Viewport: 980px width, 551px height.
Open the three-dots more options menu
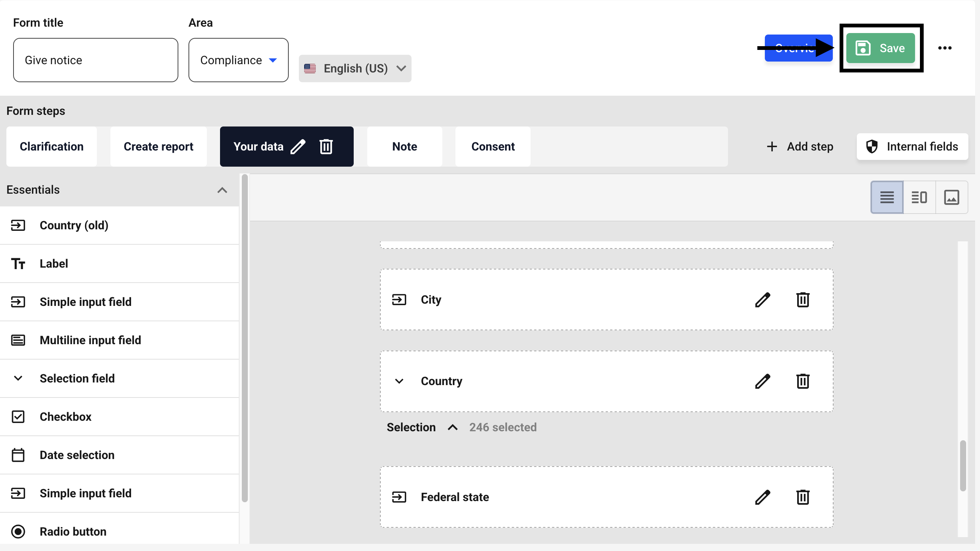[945, 48]
